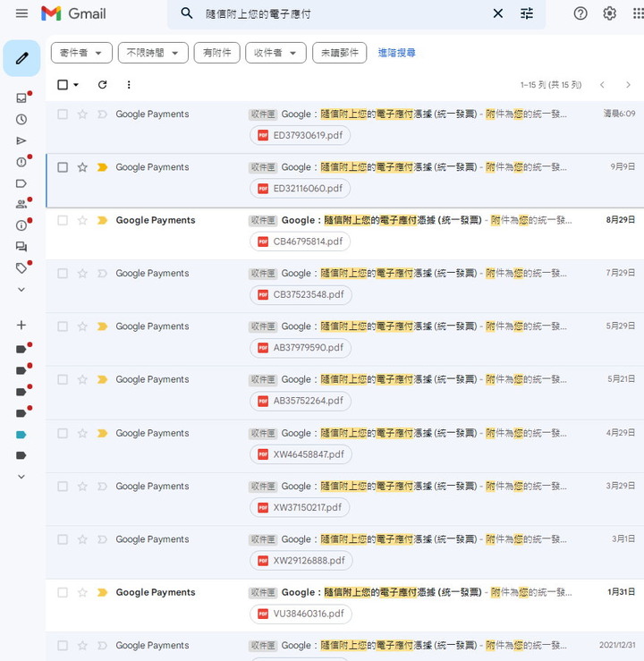
Task: Select the 3月1日 email checkbox
Action: (63, 539)
